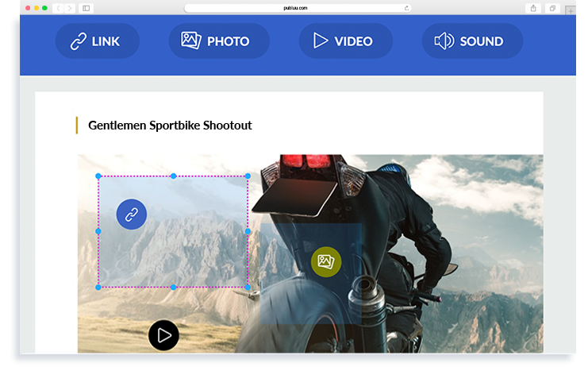The image size is (588, 367).
Task: Go back with the browser back arrow
Action: (59, 8)
